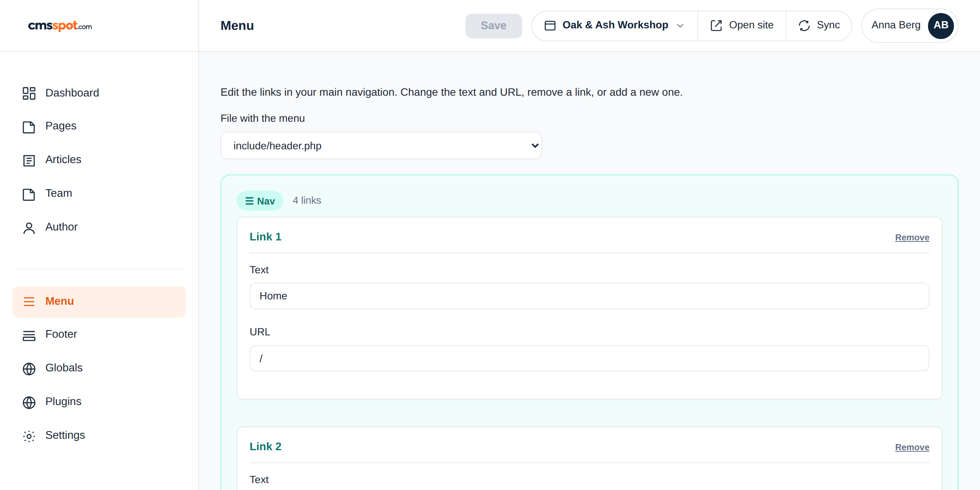Image resolution: width=980 pixels, height=490 pixels.
Task: Click the Open site external-link icon
Action: point(716,26)
